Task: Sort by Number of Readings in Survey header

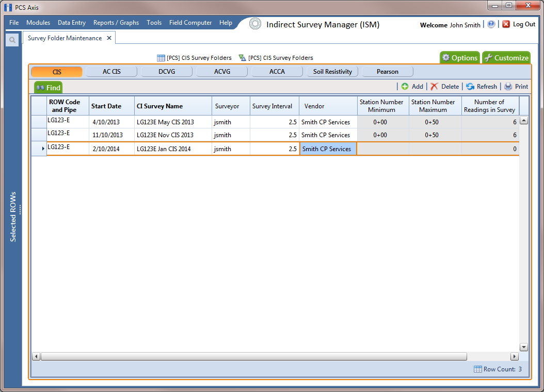Action: click(490, 106)
